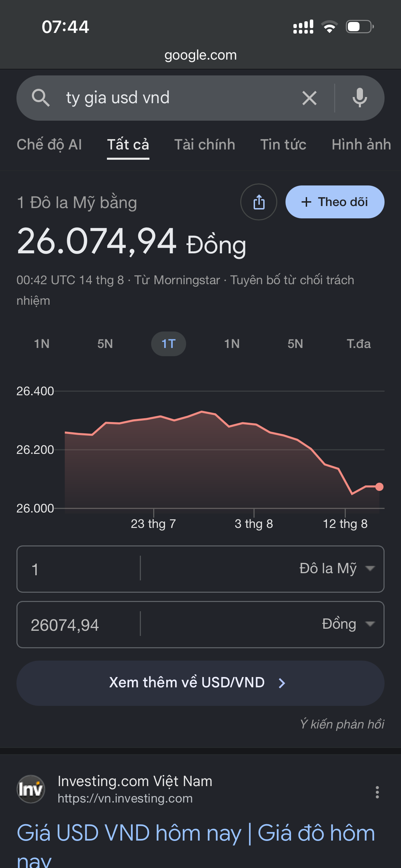Image resolution: width=401 pixels, height=868 pixels.
Task: Tap the Theo dõi follow button
Action: click(x=335, y=202)
